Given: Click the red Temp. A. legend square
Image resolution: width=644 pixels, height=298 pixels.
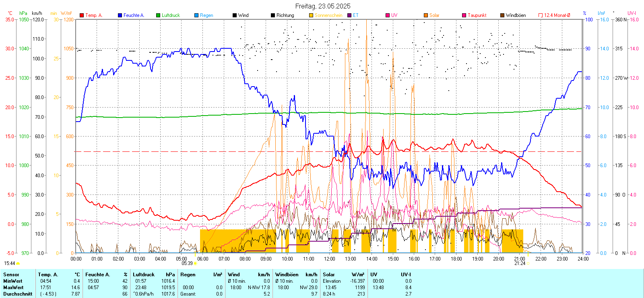Looking at the screenshot, I should 82,15.
